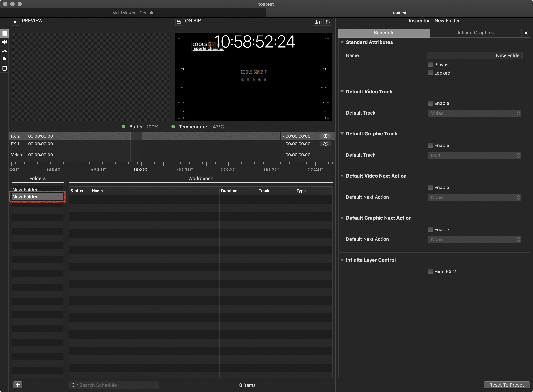Click the search magnifier icon
This screenshot has width=533, height=392.
click(74, 385)
